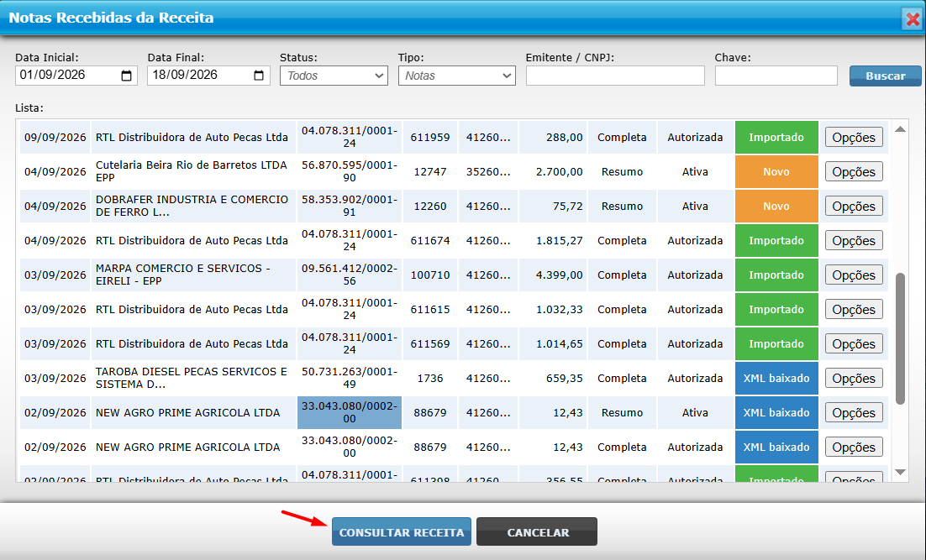Click Novo status of Cutelaria Beira Rio row

click(776, 172)
